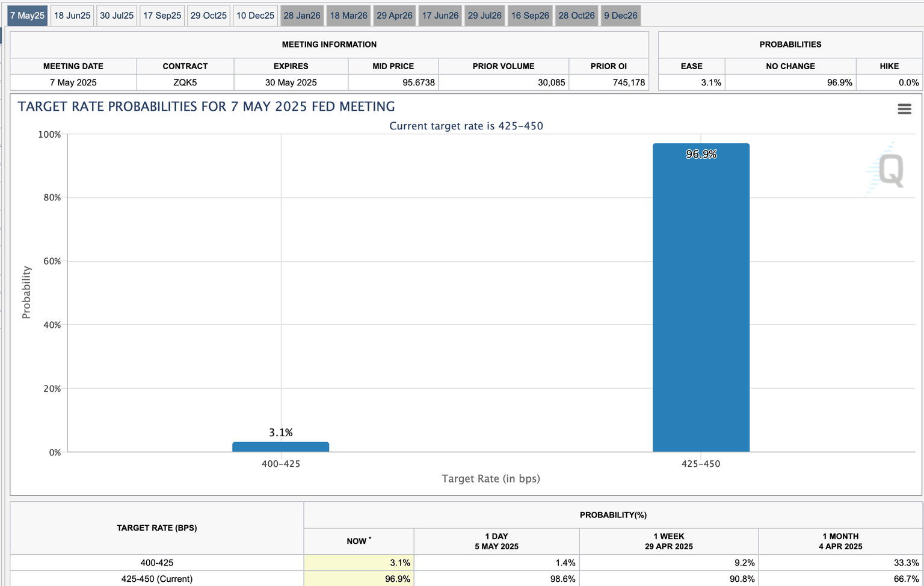This screenshot has width=924, height=586.
Task: Select the 29 Apr26 tab
Action: click(395, 16)
